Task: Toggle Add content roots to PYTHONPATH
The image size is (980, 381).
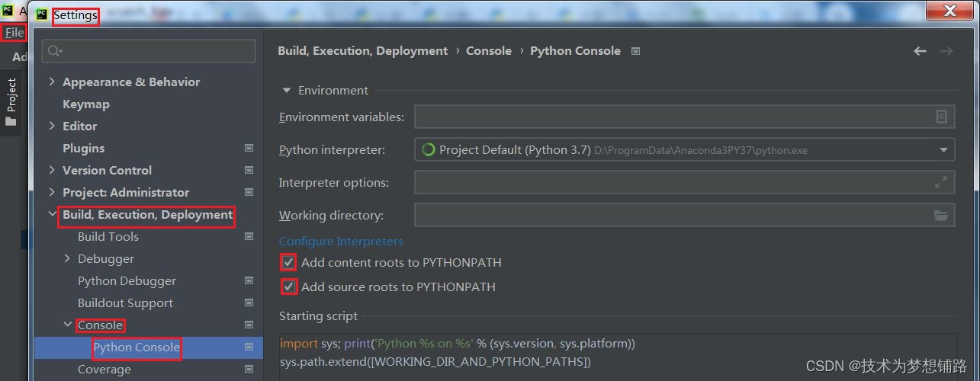Action: (x=288, y=263)
